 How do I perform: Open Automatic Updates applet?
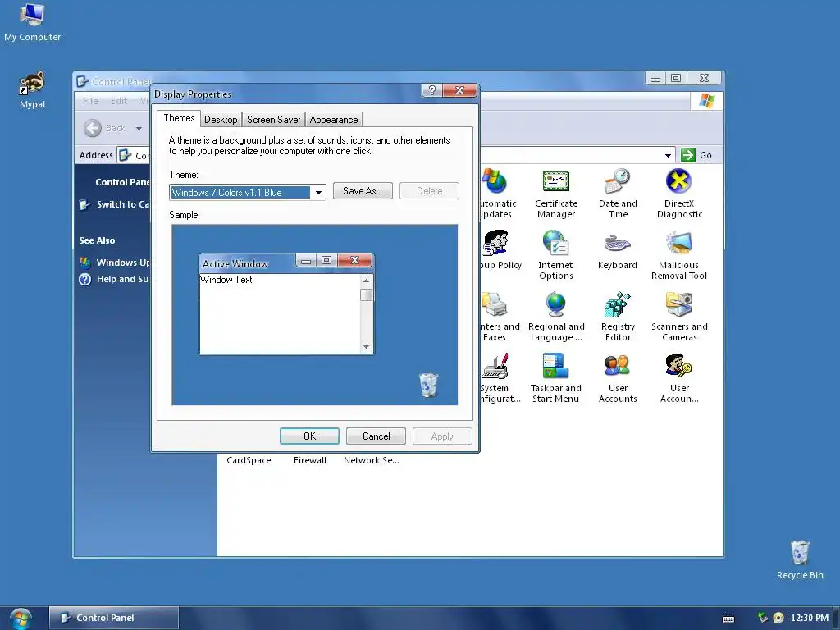click(x=498, y=194)
